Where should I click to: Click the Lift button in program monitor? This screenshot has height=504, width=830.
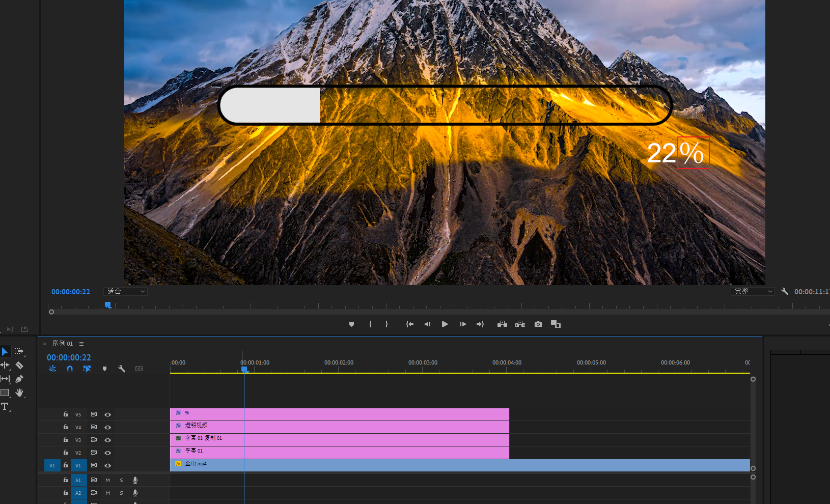502,324
